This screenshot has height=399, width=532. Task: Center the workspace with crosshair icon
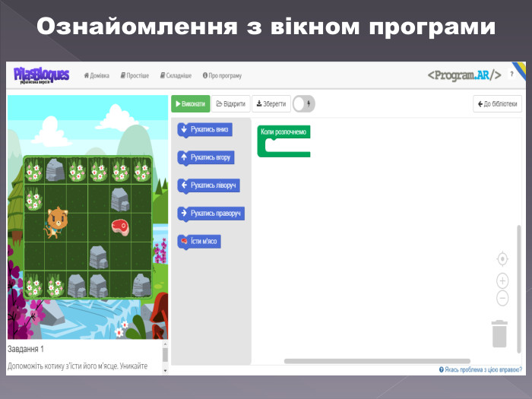[x=502, y=259]
